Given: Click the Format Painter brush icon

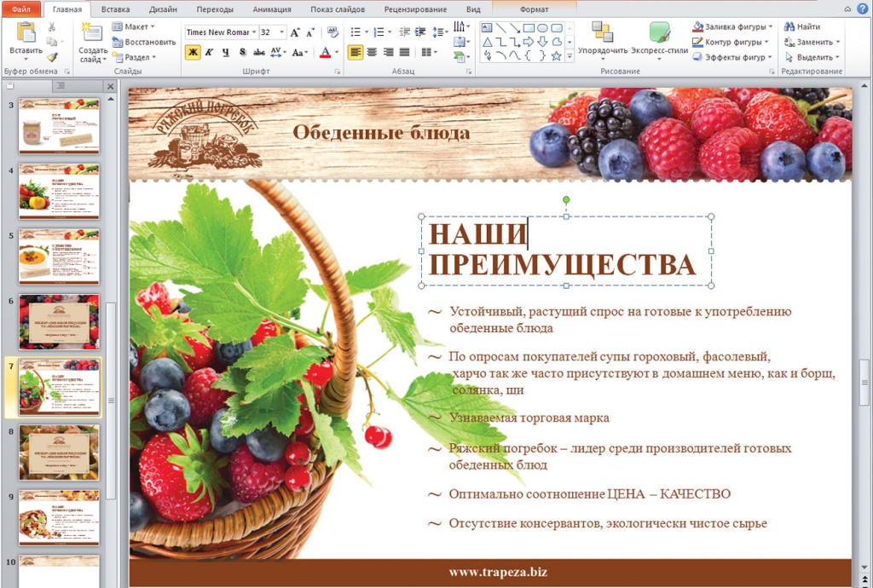Looking at the screenshot, I should pyautogui.click(x=52, y=57).
